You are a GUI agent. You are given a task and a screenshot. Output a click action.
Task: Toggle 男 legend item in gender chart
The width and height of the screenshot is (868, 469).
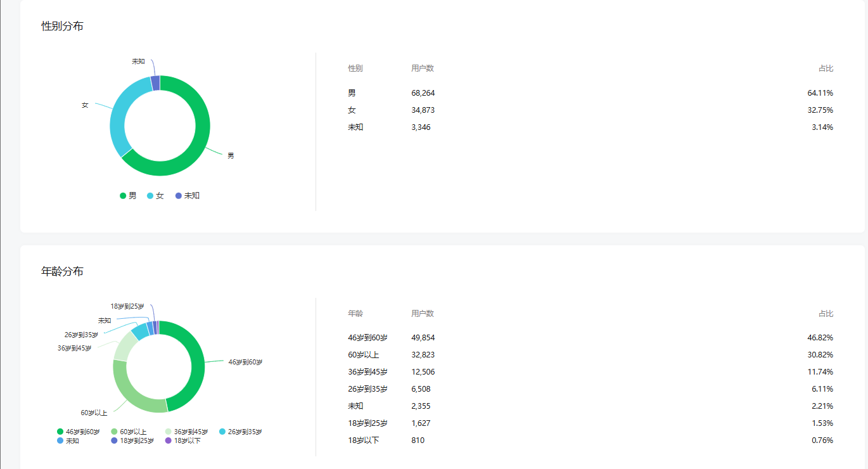coord(128,196)
